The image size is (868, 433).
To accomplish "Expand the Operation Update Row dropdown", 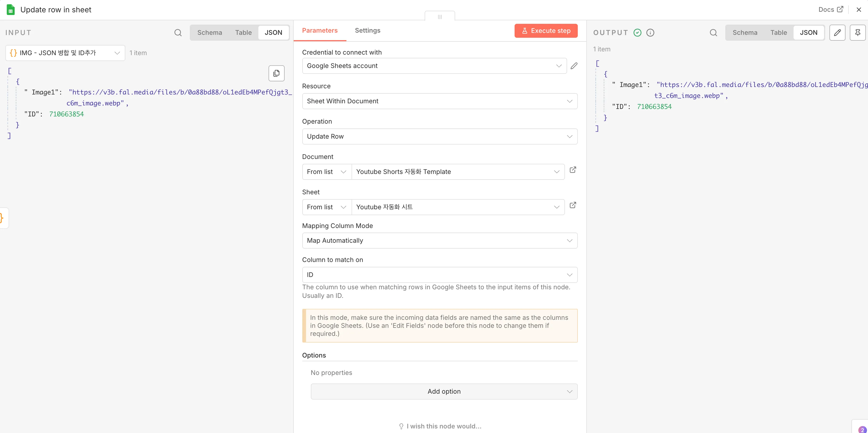I will 439,136.
